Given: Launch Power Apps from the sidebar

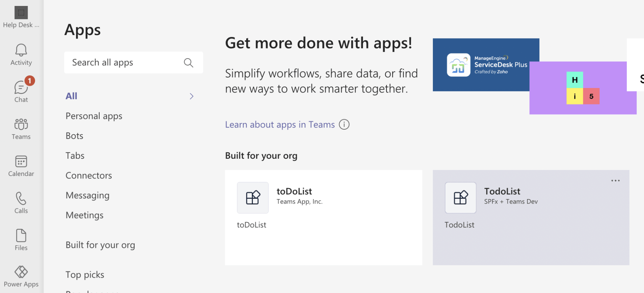Looking at the screenshot, I should 21,272.
